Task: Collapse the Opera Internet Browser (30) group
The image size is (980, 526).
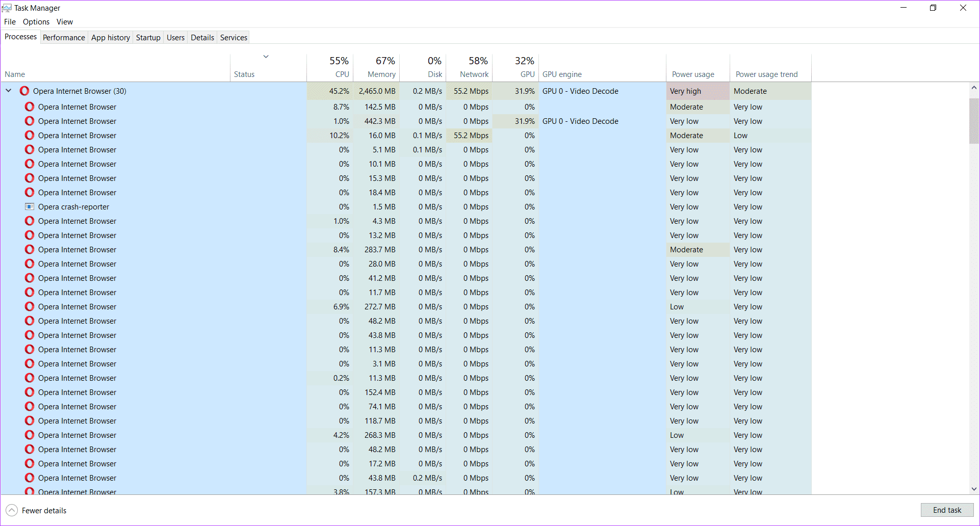Action: click(9, 91)
